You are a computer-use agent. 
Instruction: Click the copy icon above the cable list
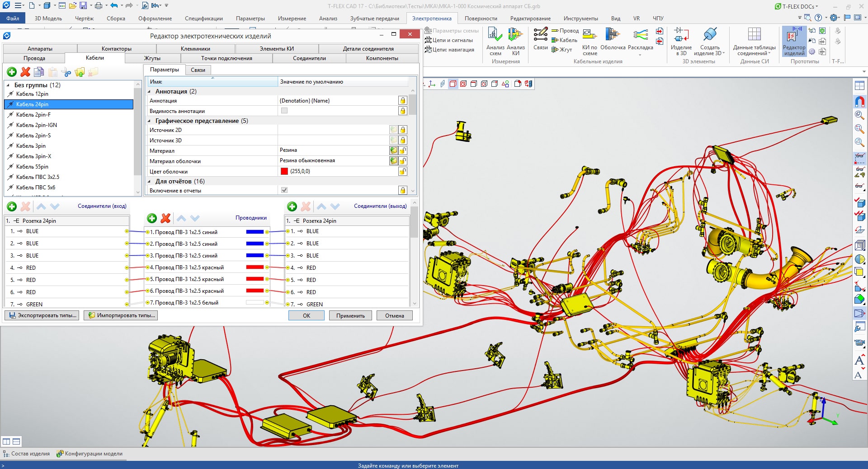pos(39,72)
